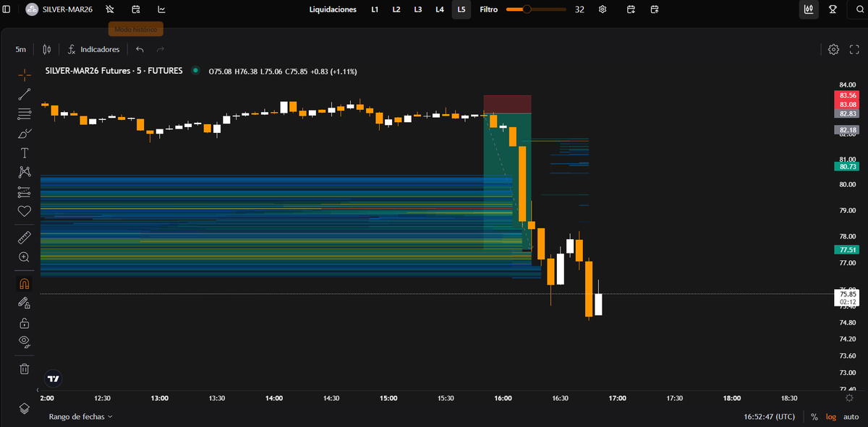Toggle stay in drawing mode pencil-lock
Viewport: 868px width, 427px height.
[x=25, y=303]
